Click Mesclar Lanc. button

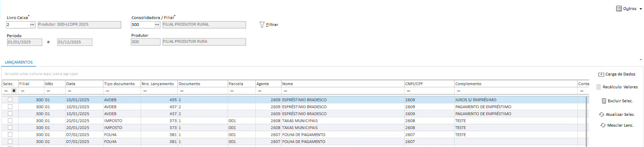point(617,125)
